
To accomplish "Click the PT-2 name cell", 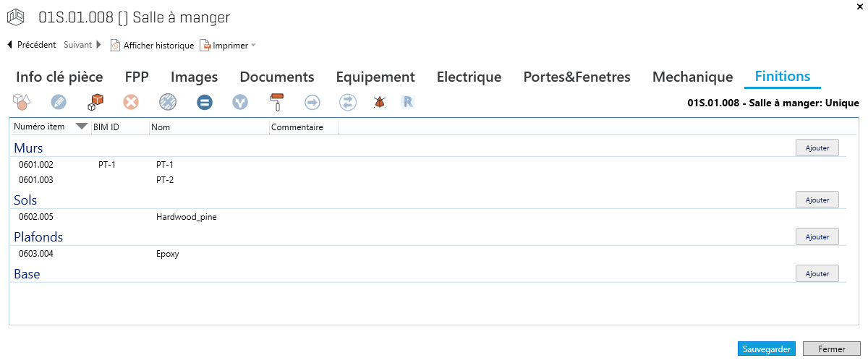I will (x=165, y=179).
